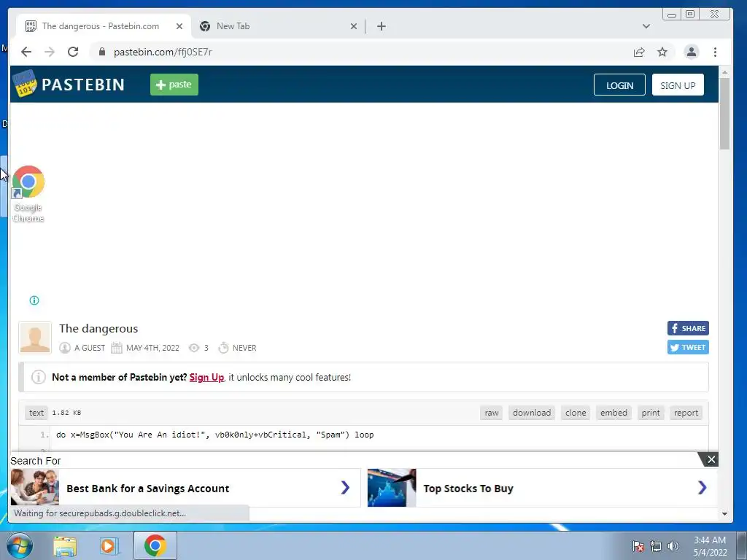Image resolution: width=747 pixels, height=560 pixels.
Task: Open the Windows Start menu
Action: click(20, 546)
